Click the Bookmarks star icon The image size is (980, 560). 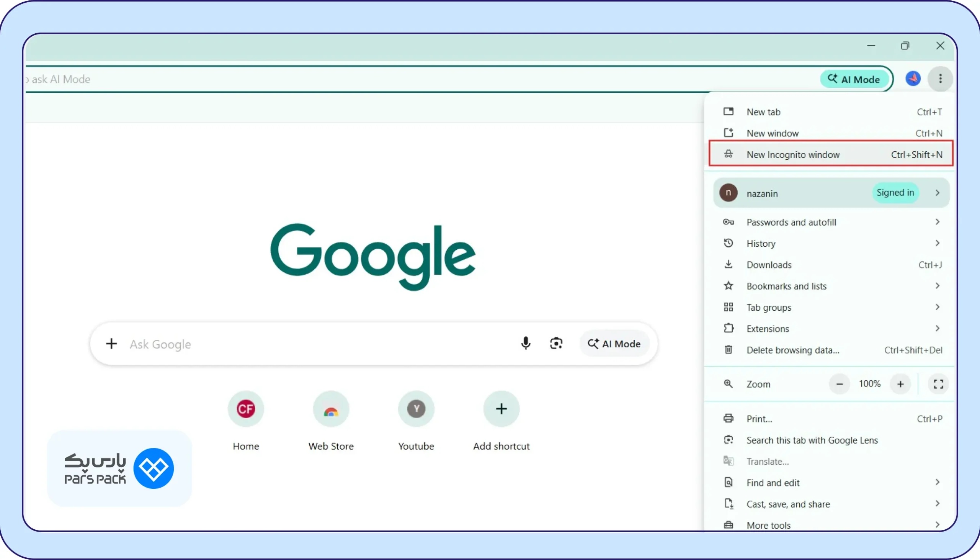coord(728,286)
